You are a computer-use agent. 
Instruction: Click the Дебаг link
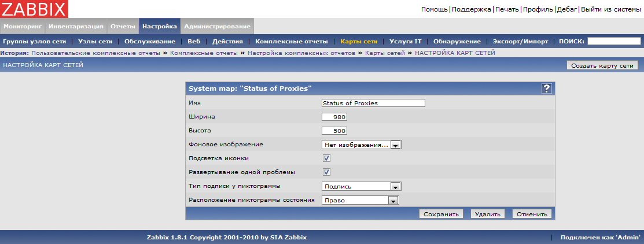pyautogui.click(x=567, y=9)
